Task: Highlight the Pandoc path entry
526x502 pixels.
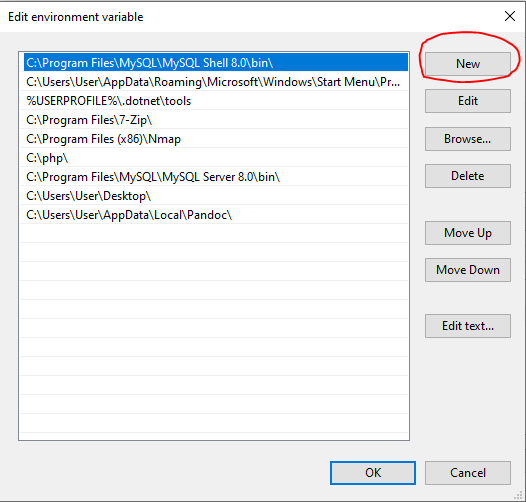Action: (x=216, y=215)
